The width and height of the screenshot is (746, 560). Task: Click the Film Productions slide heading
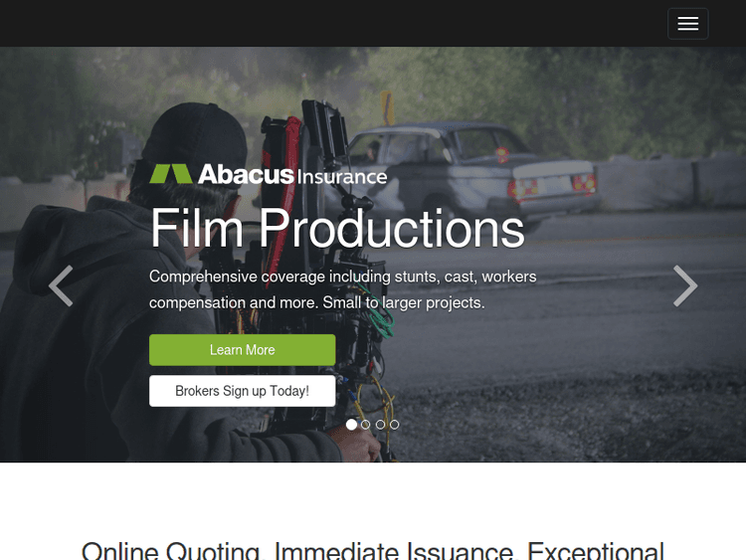pyautogui.click(x=337, y=229)
